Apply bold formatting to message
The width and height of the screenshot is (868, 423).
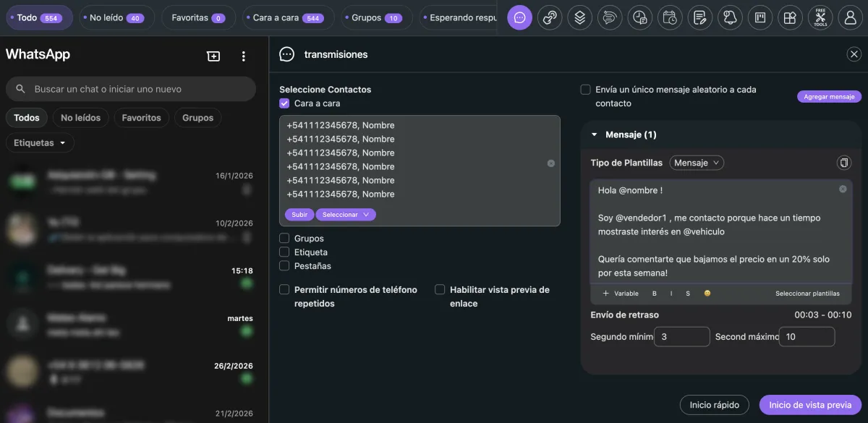click(x=655, y=294)
